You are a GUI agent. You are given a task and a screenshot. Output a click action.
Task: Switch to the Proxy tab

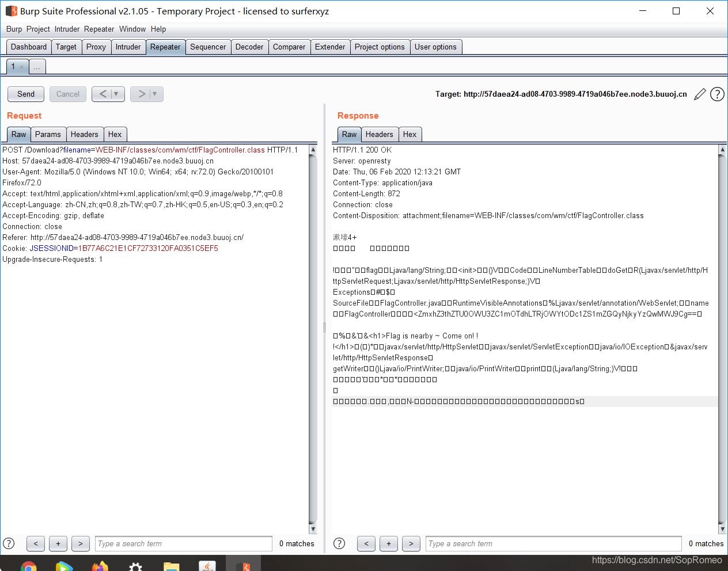click(96, 47)
